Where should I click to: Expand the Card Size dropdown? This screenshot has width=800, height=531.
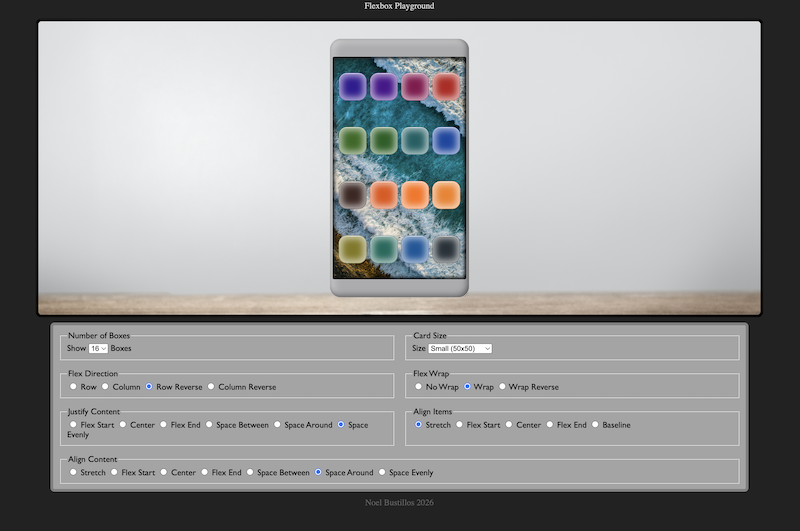tap(460, 349)
